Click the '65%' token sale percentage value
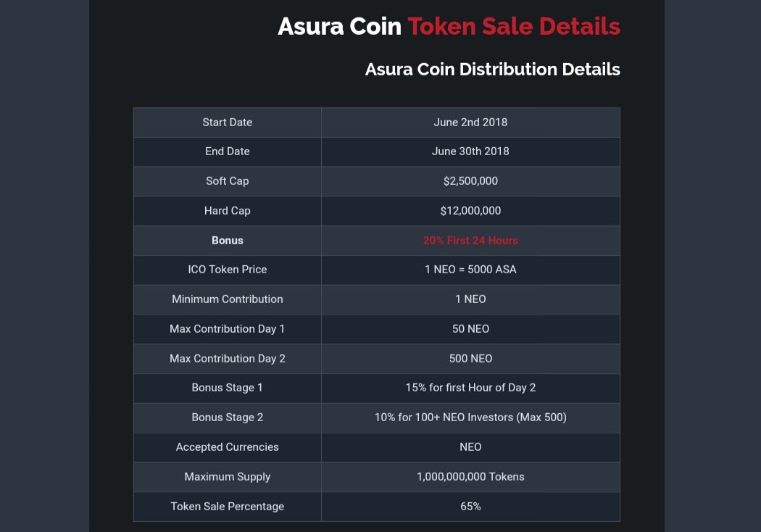 (x=470, y=507)
